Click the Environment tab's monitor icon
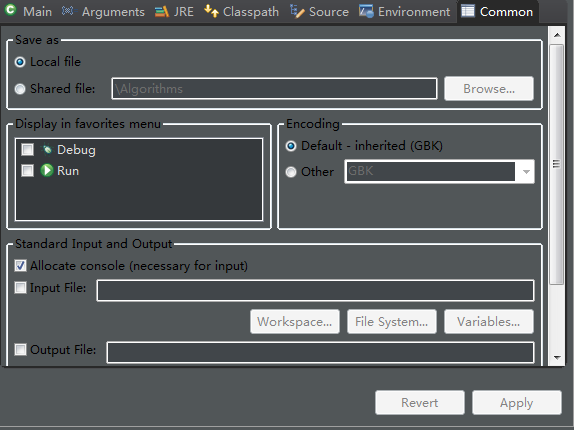 [x=366, y=11]
